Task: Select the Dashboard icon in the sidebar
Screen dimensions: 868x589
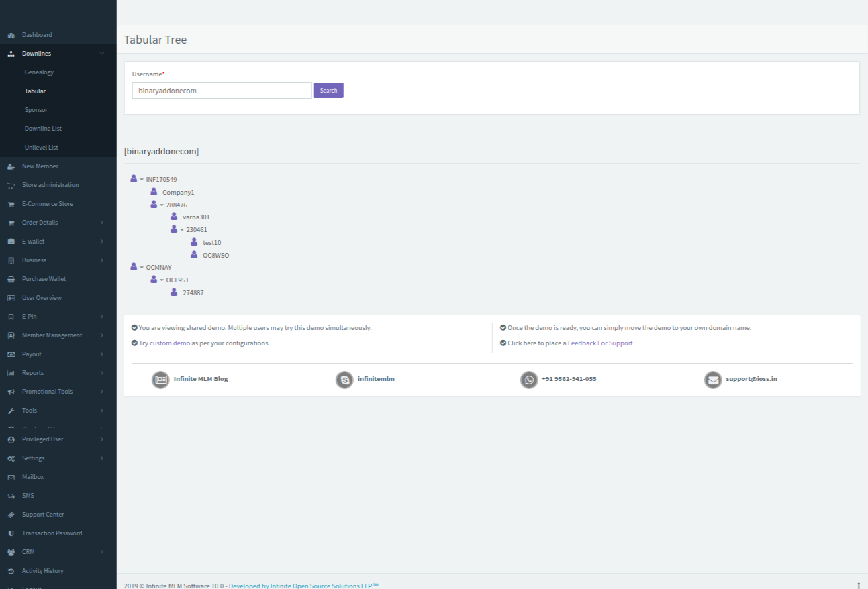Action: (10, 34)
